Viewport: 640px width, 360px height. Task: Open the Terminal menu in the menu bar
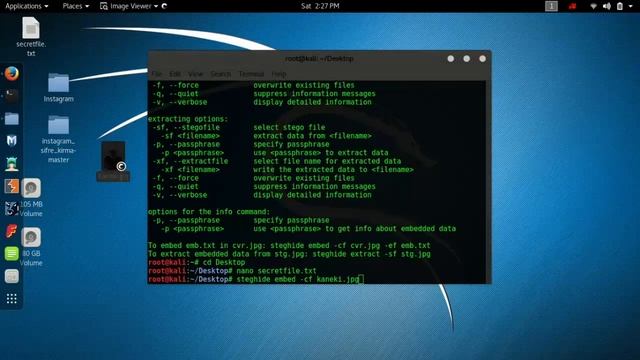tap(251, 74)
